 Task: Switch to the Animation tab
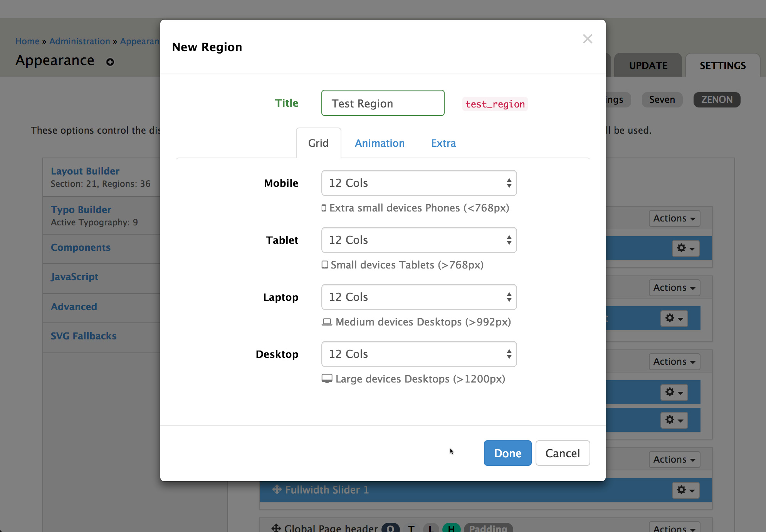[380, 143]
